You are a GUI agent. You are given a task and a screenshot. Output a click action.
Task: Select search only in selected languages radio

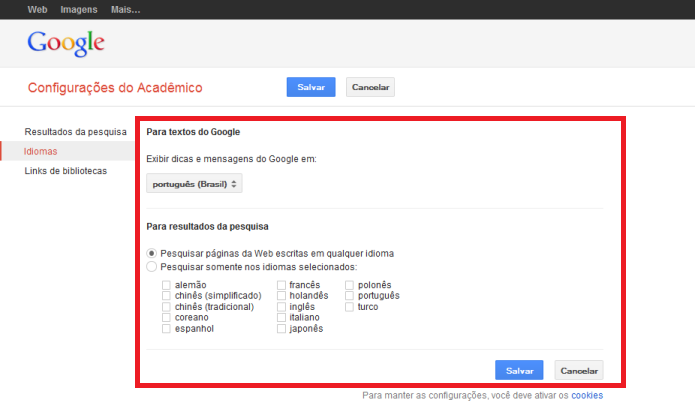152,267
